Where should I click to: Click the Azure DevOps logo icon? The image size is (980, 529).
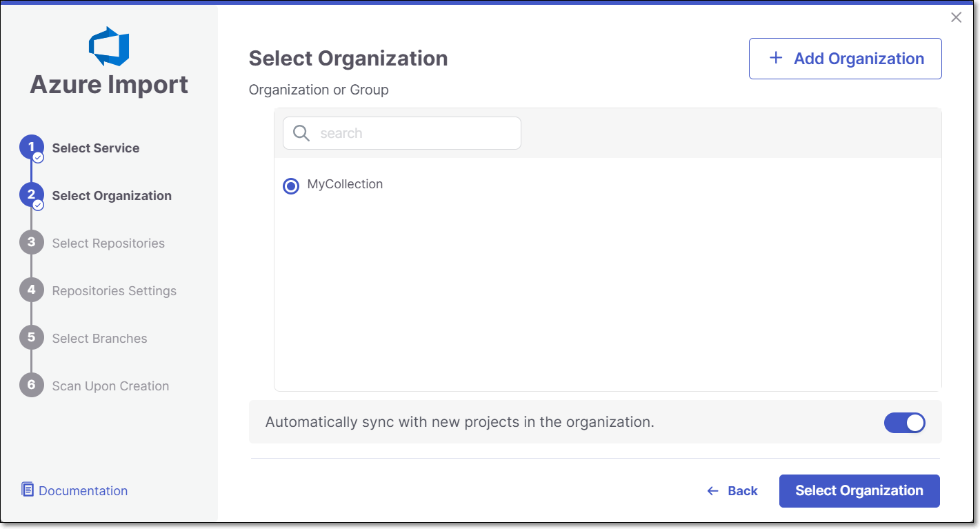click(x=109, y=46)
